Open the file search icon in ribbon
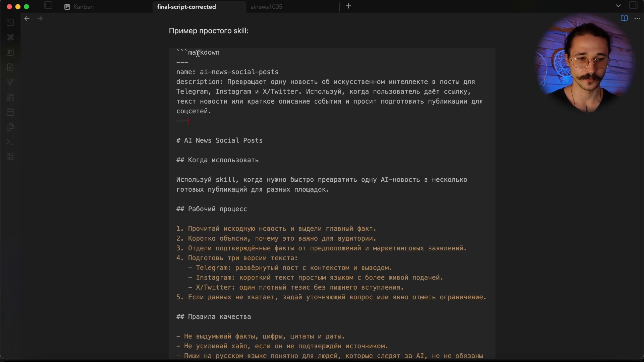The height and width of the screenshot is (362, 644). (x=10, y=67)
